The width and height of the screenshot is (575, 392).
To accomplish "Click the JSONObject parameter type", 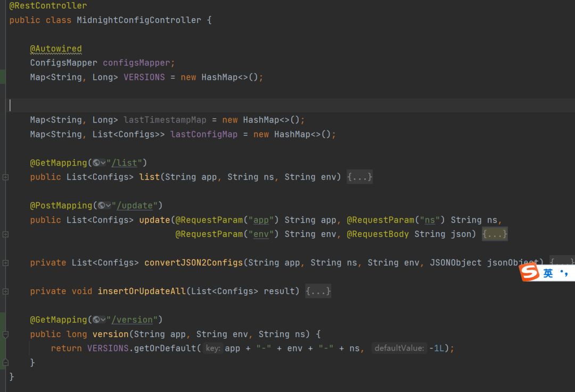I will click(x=455, y=263).
